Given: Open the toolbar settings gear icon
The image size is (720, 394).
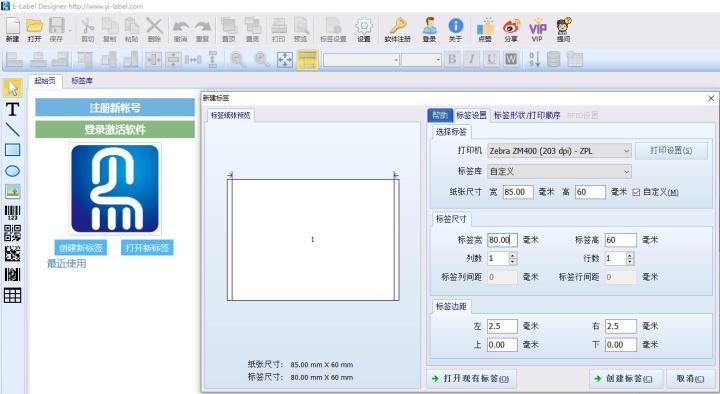Looking at the screenshot, I should 364,30.
